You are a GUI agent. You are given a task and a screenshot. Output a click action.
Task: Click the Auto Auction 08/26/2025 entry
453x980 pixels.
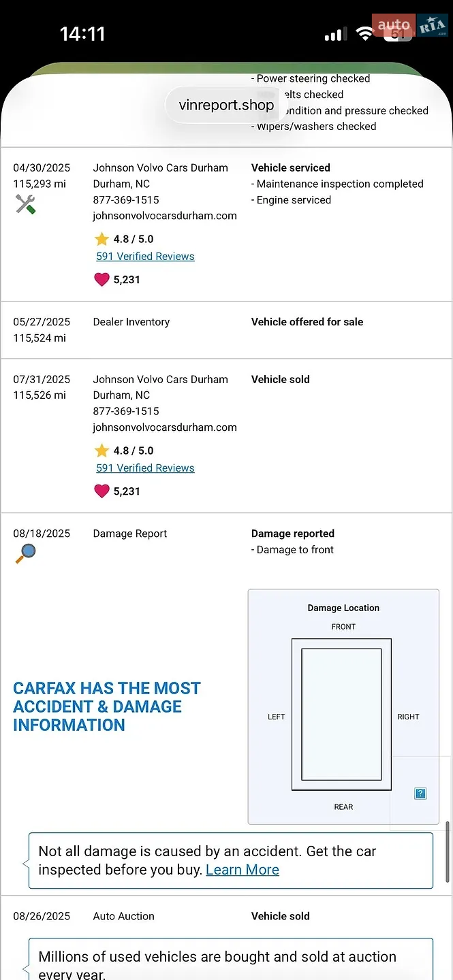[x=226, y=916]
